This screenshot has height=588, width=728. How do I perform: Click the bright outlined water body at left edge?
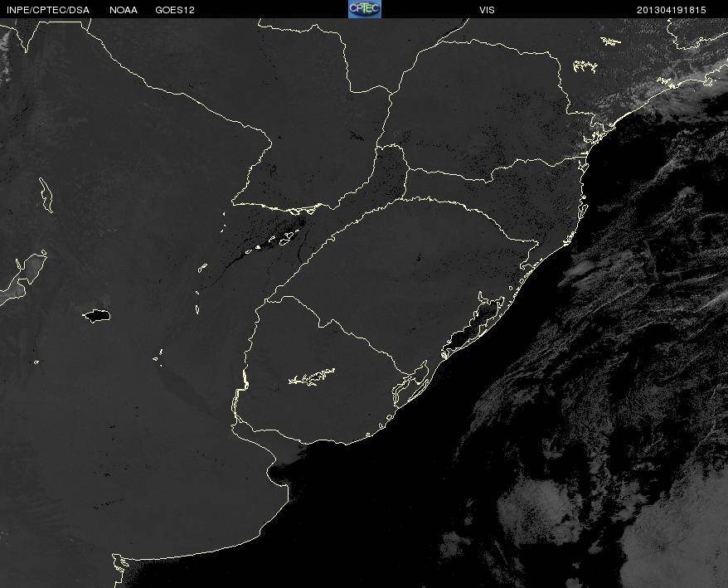coord(23,277)
